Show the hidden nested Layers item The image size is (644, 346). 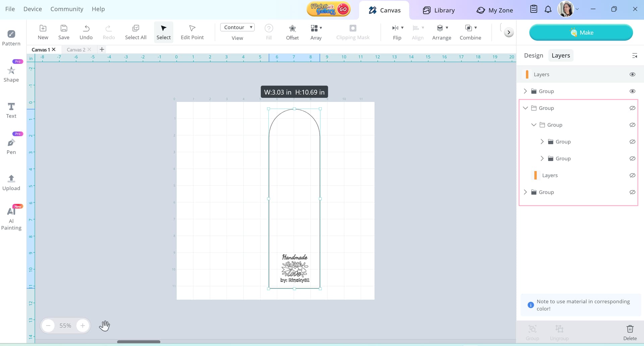(x=632, y=175)
